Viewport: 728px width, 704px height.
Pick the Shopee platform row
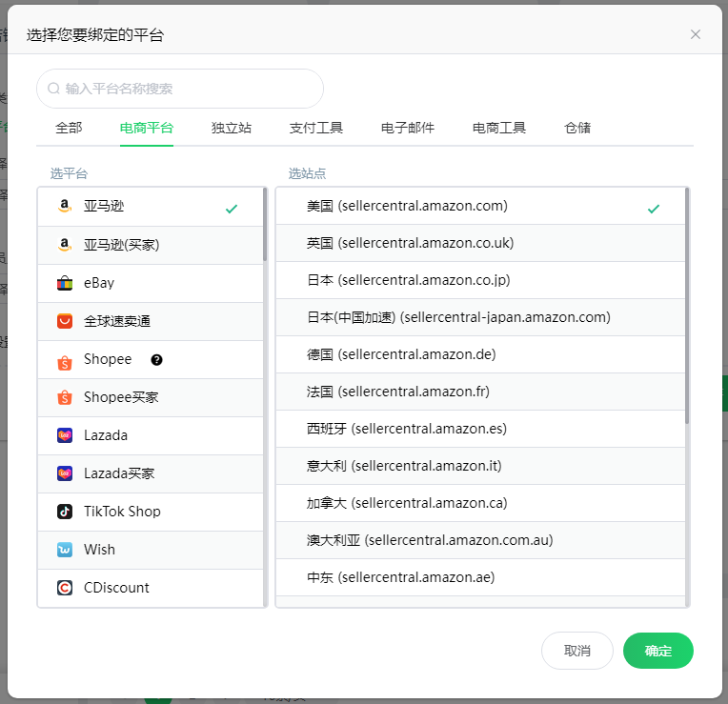click(151, 360)
